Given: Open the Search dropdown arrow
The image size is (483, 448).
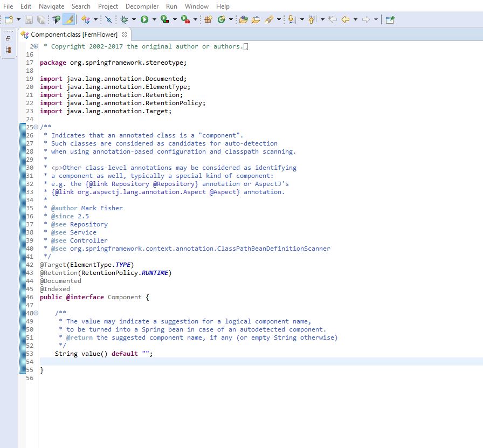Looking at the screenshot, I should [279, 20].
